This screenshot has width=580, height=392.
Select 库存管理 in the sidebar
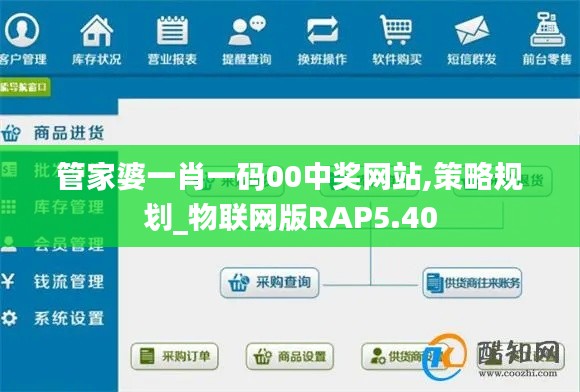69,207
